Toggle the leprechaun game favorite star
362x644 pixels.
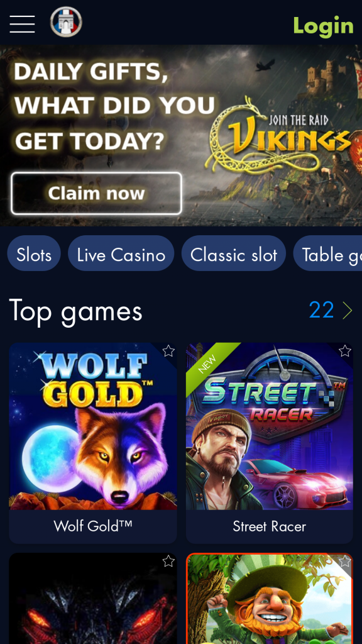[345, 561]
